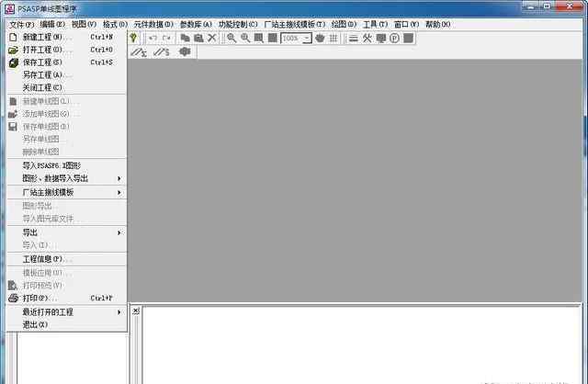Click the dark square toolbar icon
Screen dimensions: 588x384
pyautogui.click(x=408, y=38)
